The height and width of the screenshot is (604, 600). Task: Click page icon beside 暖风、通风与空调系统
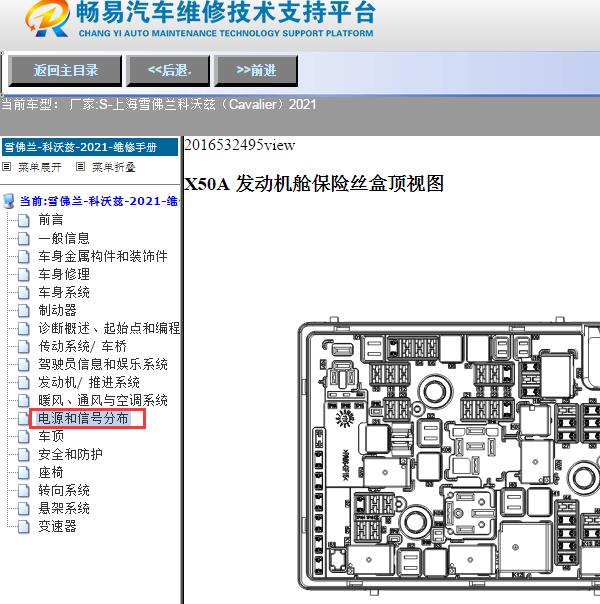click(24, 401)
